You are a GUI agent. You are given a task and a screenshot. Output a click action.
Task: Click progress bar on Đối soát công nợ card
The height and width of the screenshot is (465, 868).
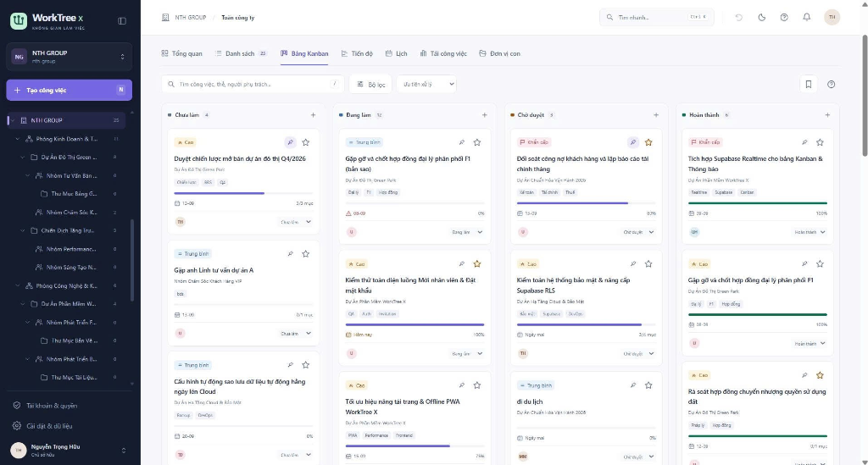(587, 203)
